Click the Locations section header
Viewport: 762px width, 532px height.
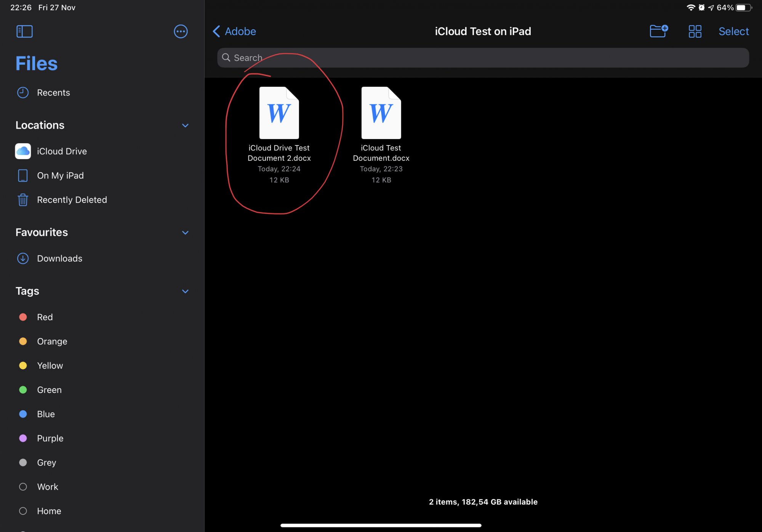40,125
